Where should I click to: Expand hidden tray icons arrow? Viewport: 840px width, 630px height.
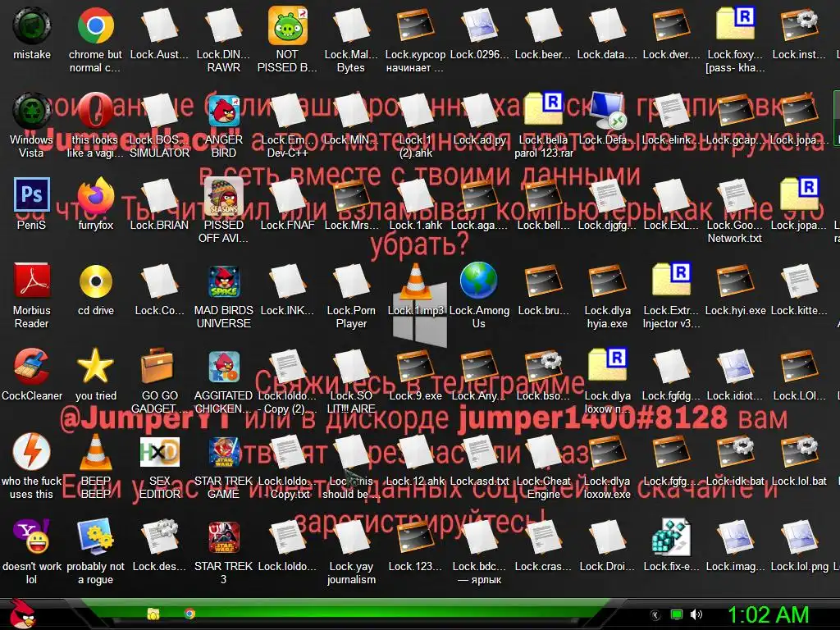pyautogui.click(x=655, y=615)
